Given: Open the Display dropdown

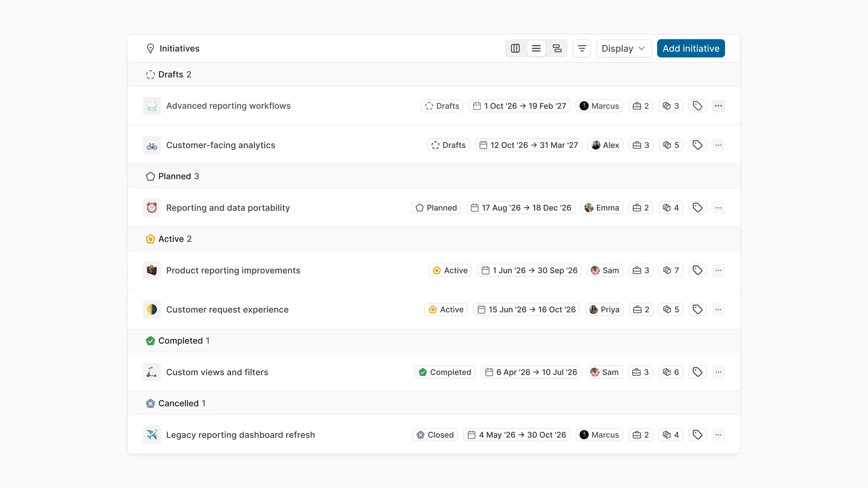Looking at the screenshot, I should pyautogui.click(x=623, y=48).
